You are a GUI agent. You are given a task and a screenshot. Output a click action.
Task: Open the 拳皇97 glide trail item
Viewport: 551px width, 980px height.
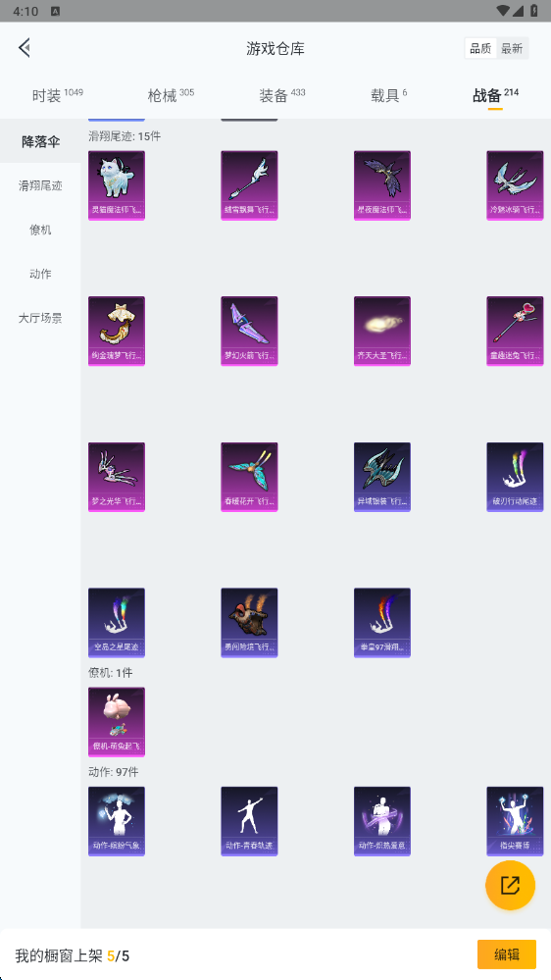(382, 623)
